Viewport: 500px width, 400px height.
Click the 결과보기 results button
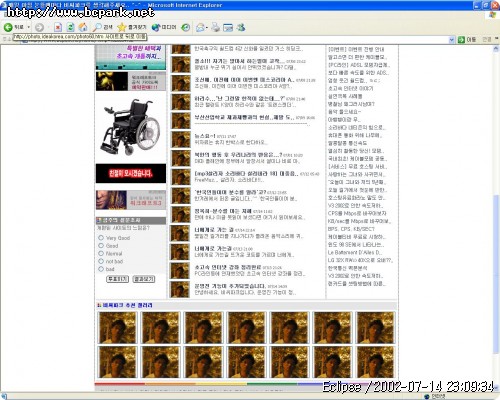[144, 279]
